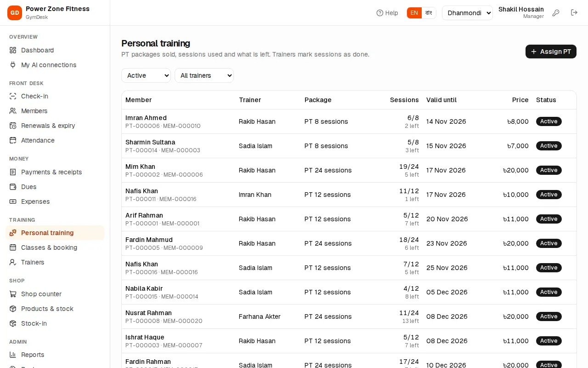Click the Dashboard icon in sidebar
The height and width of the screenshot is (368, 588).
13,50
